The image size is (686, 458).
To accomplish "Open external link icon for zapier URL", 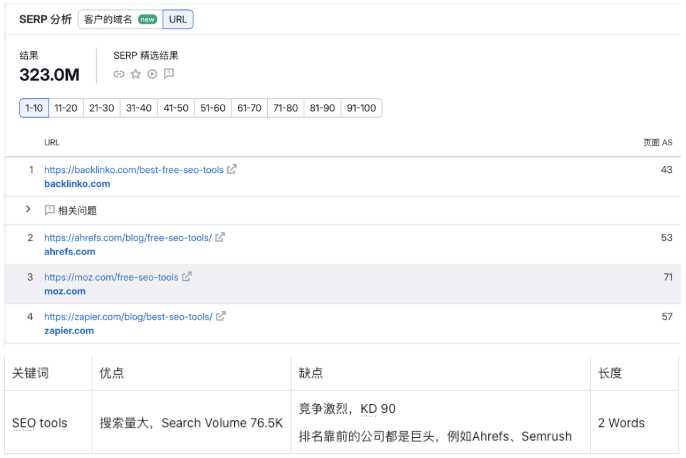I will pos(221,316).
